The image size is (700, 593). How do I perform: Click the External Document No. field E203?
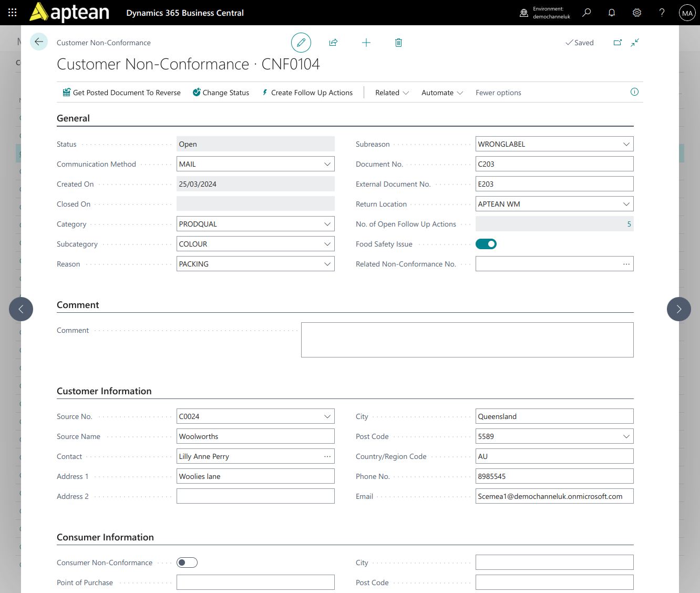coord(554,184)
